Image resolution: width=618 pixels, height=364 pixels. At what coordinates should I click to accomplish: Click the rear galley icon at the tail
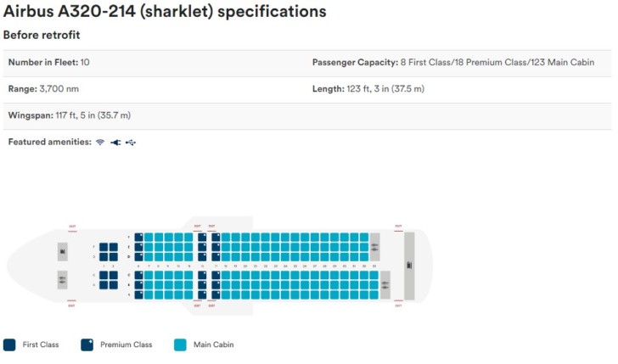coord(409,266)
